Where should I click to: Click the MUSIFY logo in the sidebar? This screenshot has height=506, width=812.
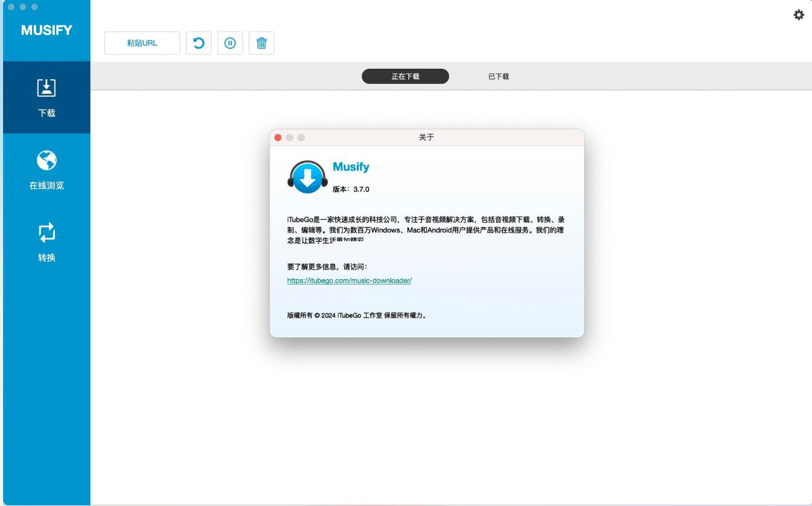[47, 30]
